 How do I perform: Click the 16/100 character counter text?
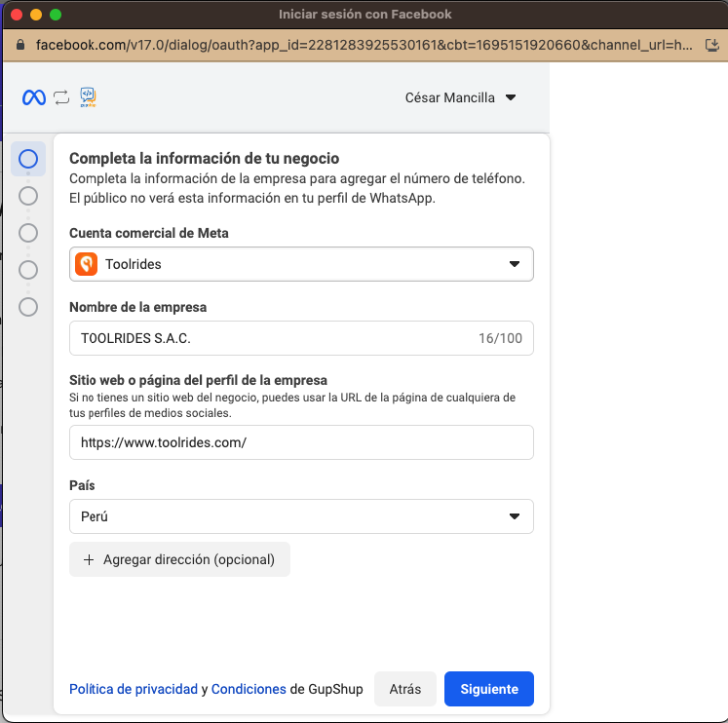point(500,338)
